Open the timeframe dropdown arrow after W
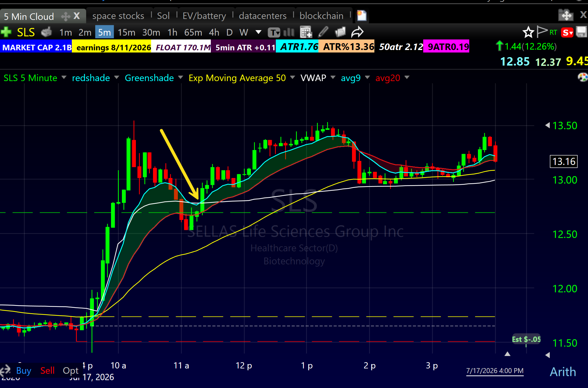This screenshot has width=588, height=388. click(258, 32)
